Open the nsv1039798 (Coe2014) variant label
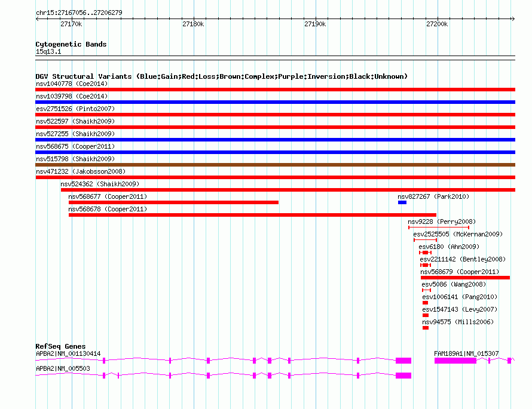 (72, 96)
